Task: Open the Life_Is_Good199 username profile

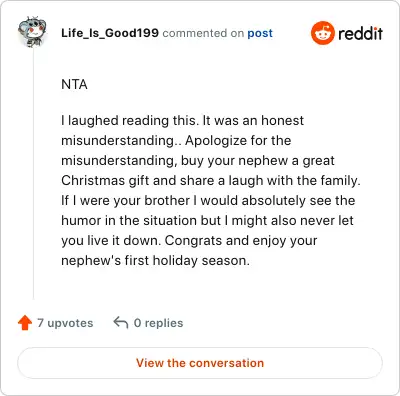Action: 110,33
